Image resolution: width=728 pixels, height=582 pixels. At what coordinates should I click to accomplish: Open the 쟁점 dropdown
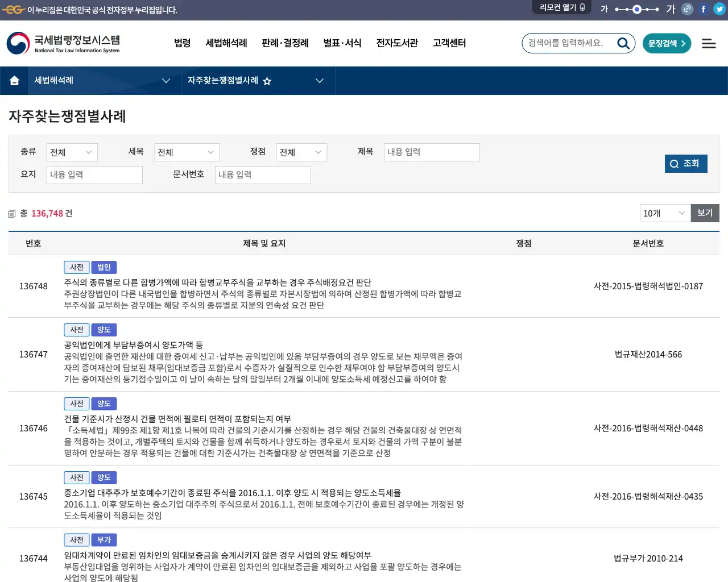301,152
